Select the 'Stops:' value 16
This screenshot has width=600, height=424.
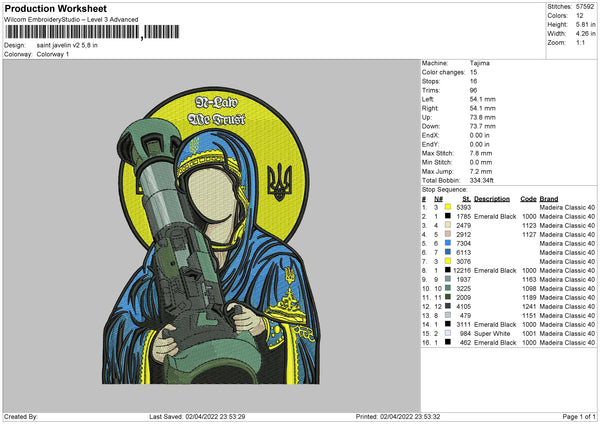pyautogui.click(x=473, y=81)
